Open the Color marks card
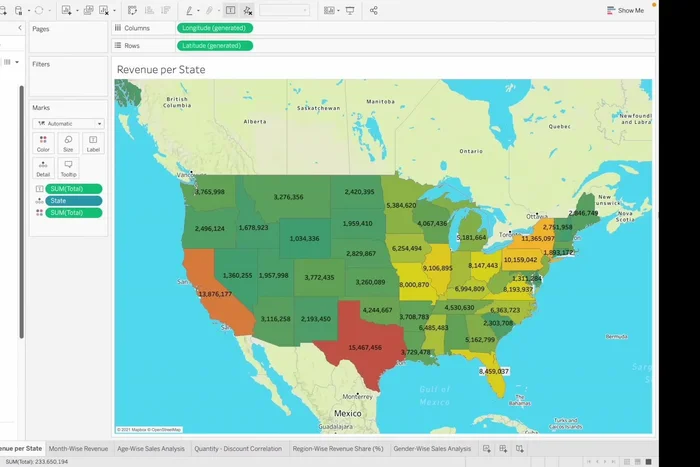This screenshot has height=467, width=700. coord(43,144)
